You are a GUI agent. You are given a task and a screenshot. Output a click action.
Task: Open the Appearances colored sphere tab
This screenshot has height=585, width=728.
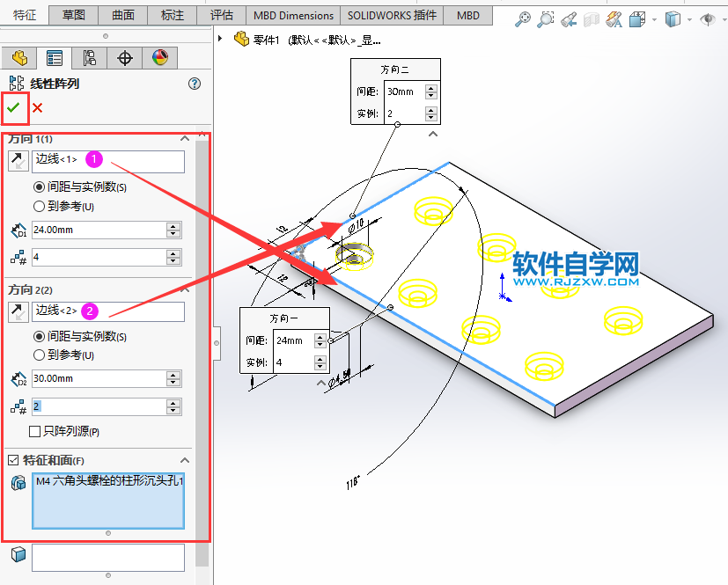(x=159, y=57)
